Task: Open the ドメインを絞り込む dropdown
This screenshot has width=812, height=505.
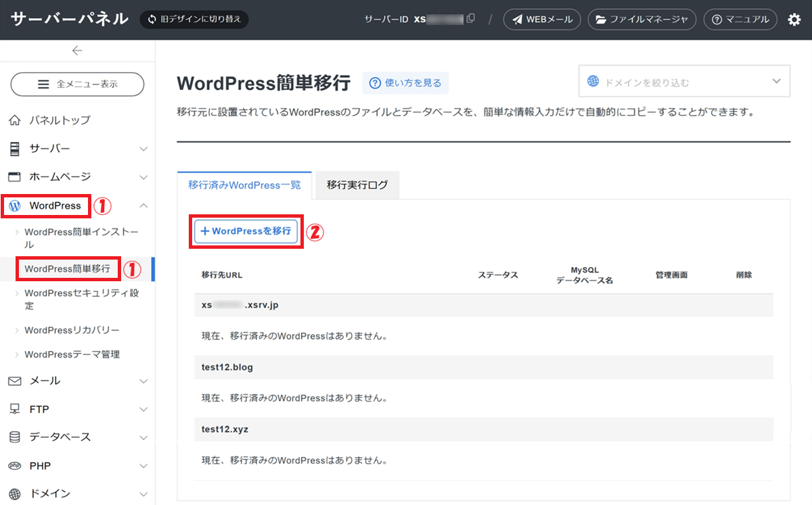Action: coord(684,82)
